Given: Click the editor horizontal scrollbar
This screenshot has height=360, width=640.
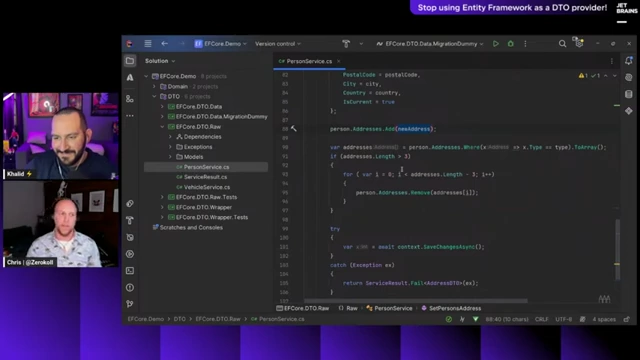Looking at the screenshot, I should tap(416, 301).
